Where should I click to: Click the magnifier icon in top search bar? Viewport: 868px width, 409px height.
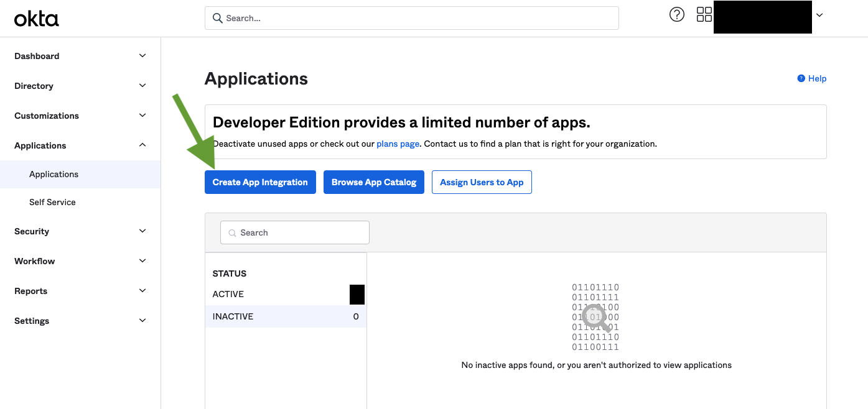(218, 18)
